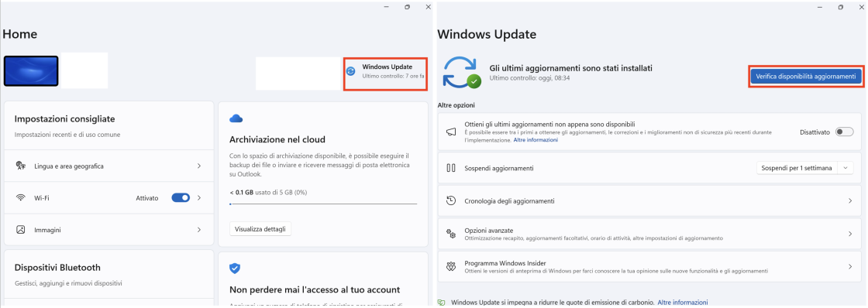Expand Programma Windows Insider chevron
Image resolution: width=868 pixels, height=308 pixels.
point(850,267)
